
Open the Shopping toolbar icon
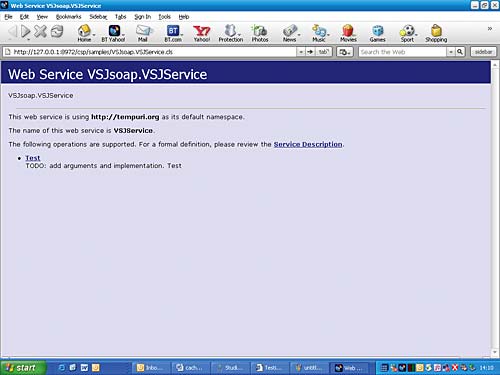click(x=436, y=33)
